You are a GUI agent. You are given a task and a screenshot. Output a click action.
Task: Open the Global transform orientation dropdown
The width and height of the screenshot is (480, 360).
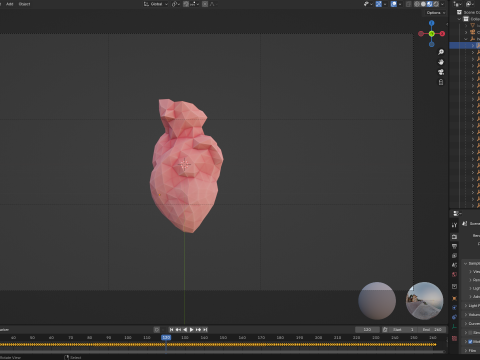point(156,4)
